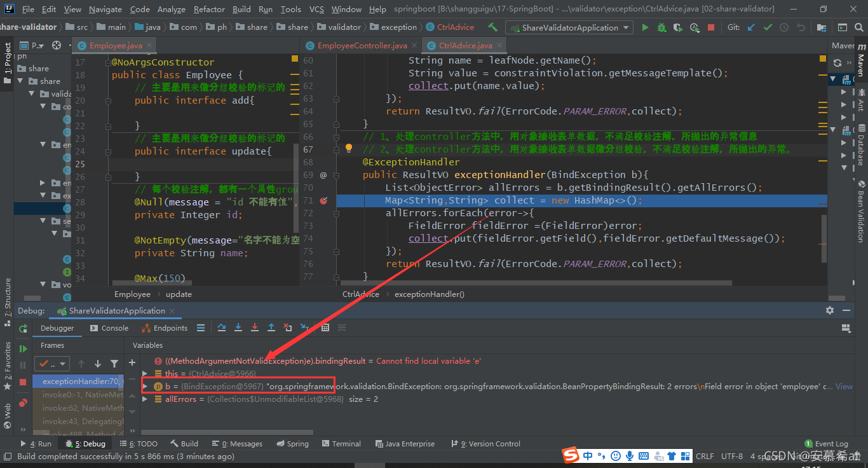
Task: Click Step Over debugger icon
Action: [x=222, y=328]
